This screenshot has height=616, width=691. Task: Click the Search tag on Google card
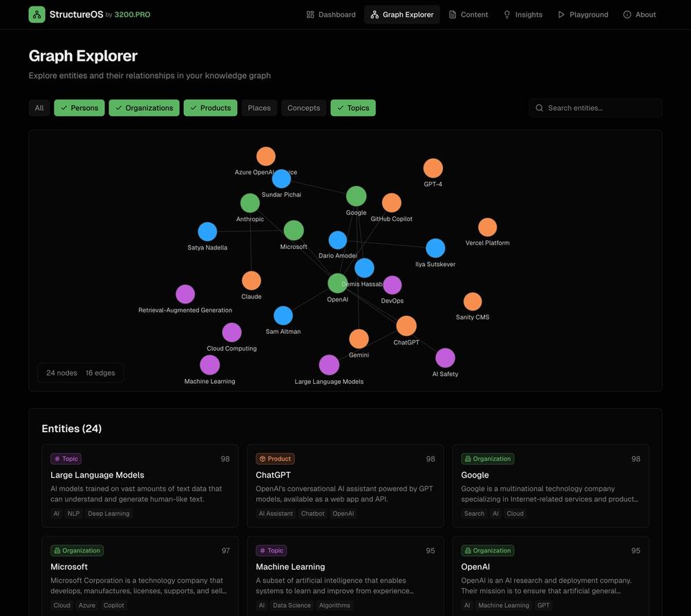click(x=474, y=513)
